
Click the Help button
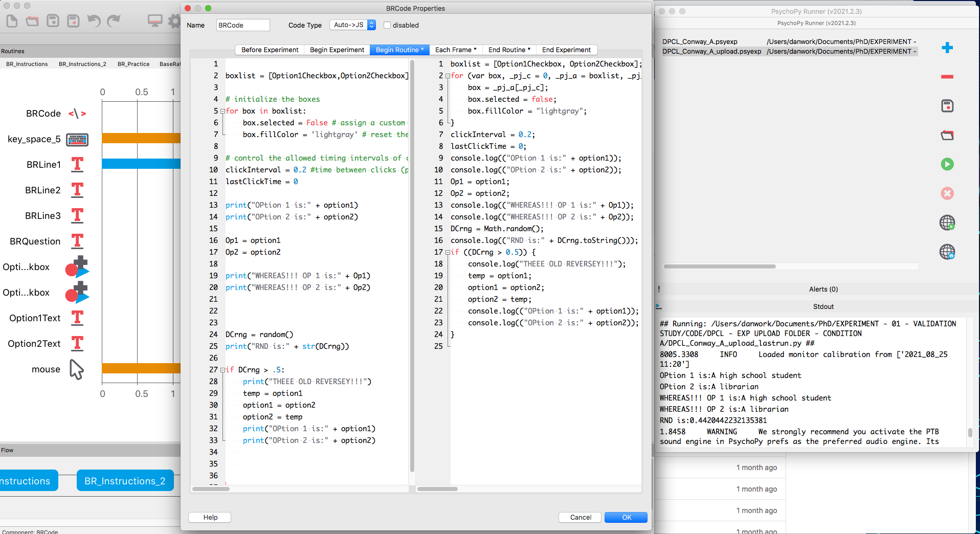tap(210, 517)
